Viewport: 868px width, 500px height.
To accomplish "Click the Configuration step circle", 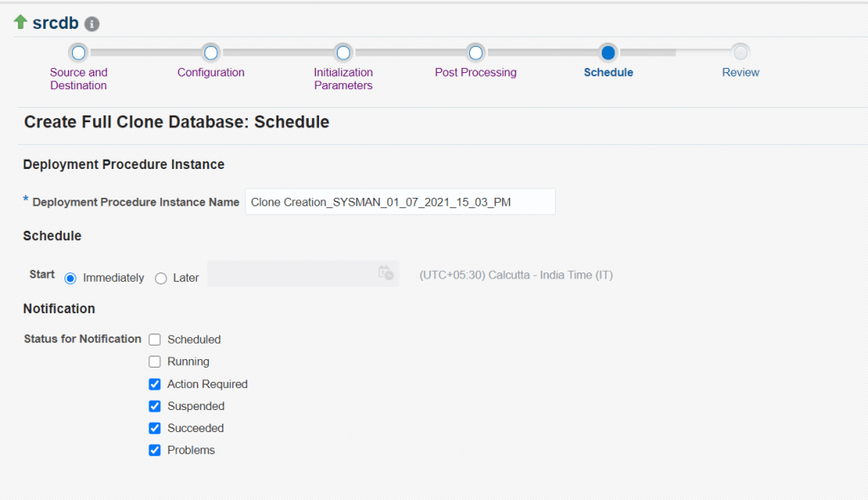I will tap(211, 53).
